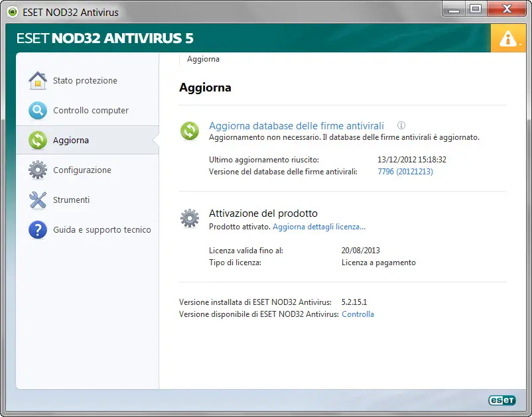
Task: Open Guida e supporto tecnico
Action: click(88, 229)
